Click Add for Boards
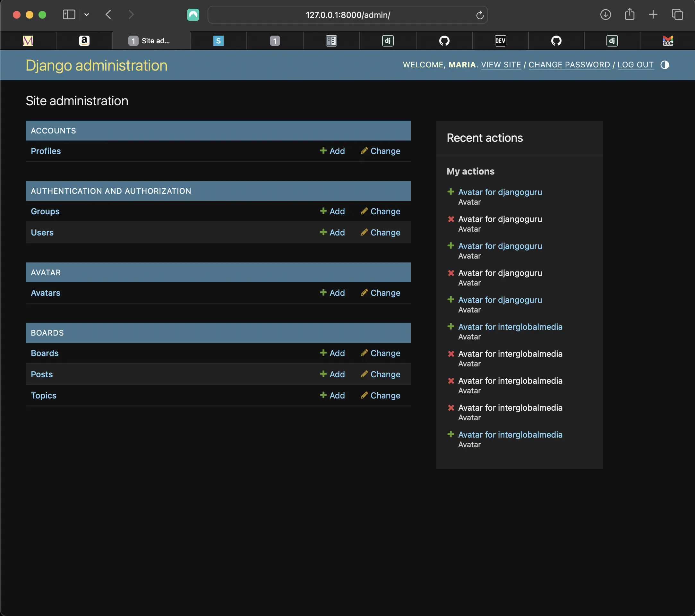Viewport: 695px width, 616px height. [332, 353]
